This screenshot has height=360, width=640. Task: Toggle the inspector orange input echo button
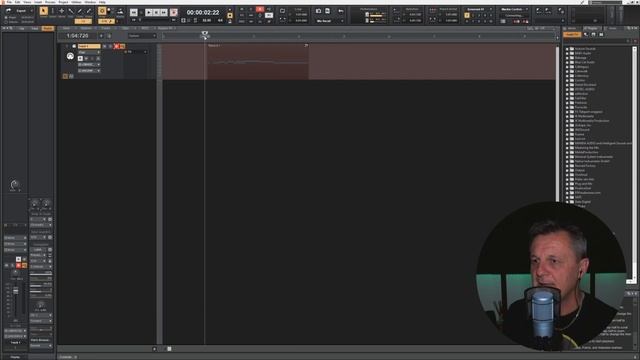point(24,265)
